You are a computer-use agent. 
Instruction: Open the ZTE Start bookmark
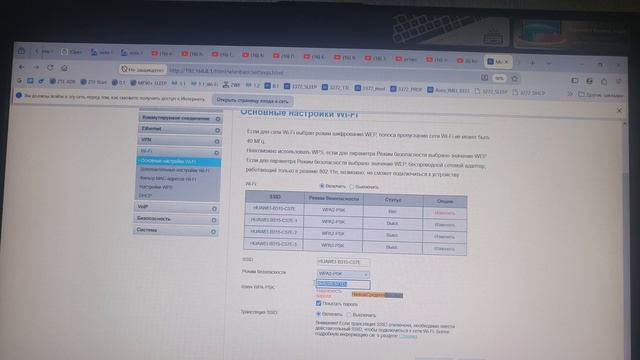[93, 82]
